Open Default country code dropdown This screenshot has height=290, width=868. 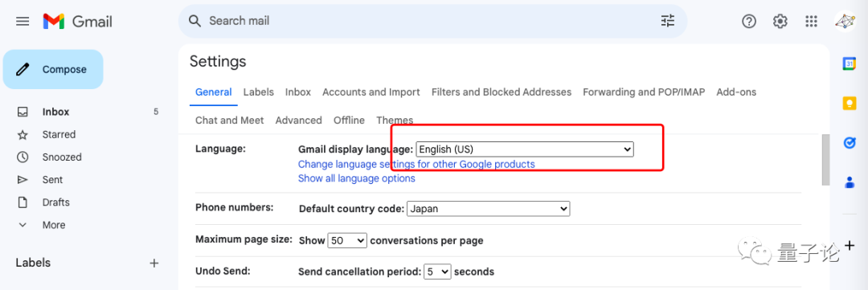coord(489,209)
